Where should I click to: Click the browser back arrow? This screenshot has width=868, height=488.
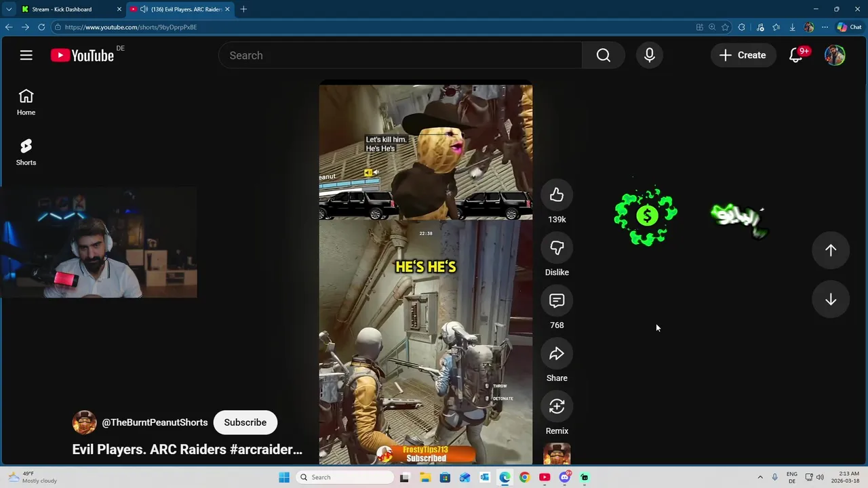point(9,27)
